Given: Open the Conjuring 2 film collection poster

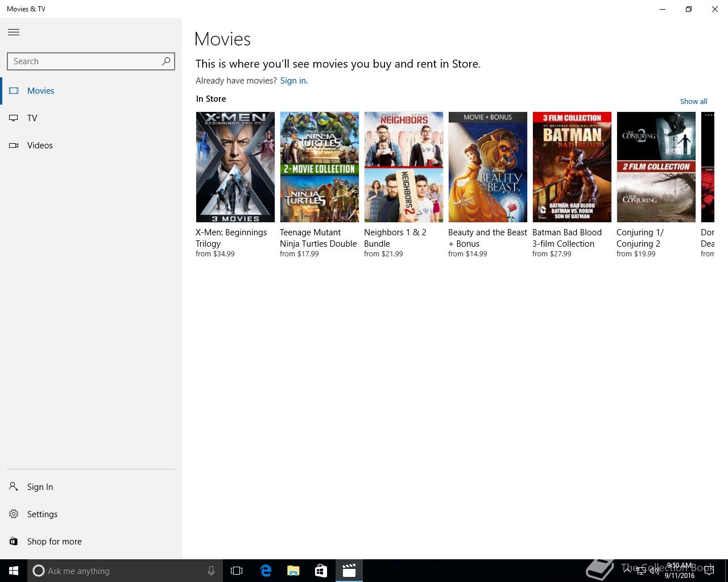Looking at the screenshot, I should [656, 167].
